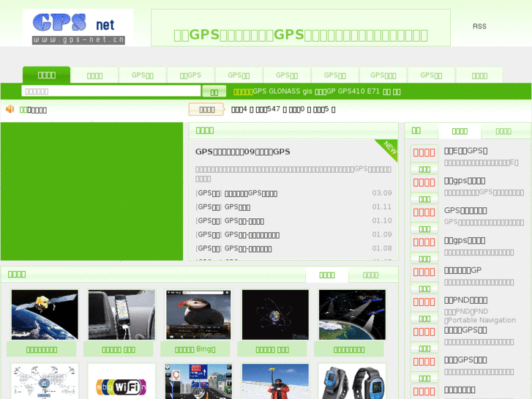Select the highlighted white tab in the right sidebar

460,131
